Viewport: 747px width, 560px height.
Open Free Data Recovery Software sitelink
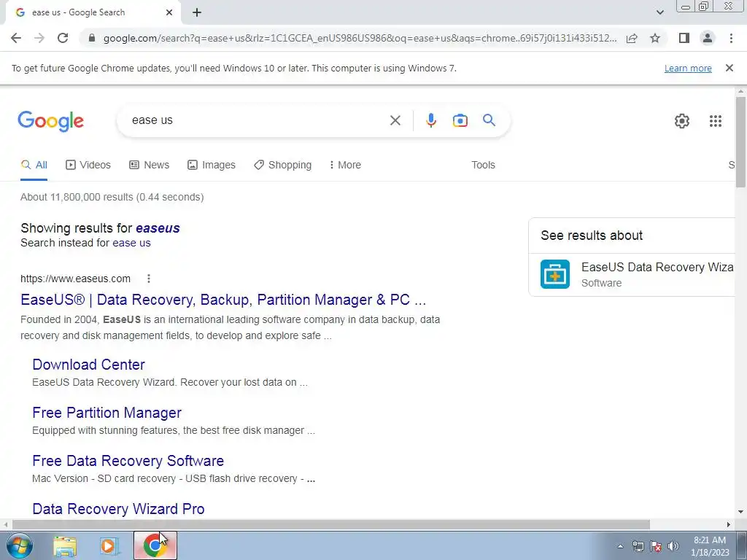point(128,461)
